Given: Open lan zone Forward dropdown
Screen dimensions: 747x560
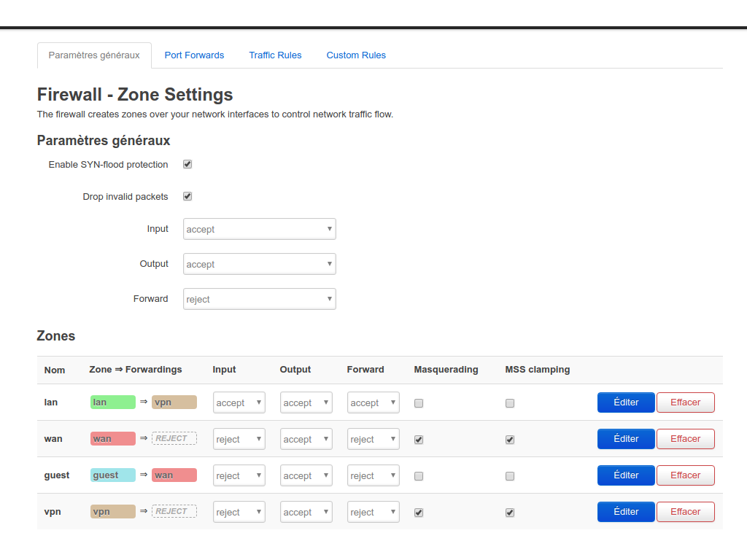Looking at the screenshot, I should [x=373, y=402].
